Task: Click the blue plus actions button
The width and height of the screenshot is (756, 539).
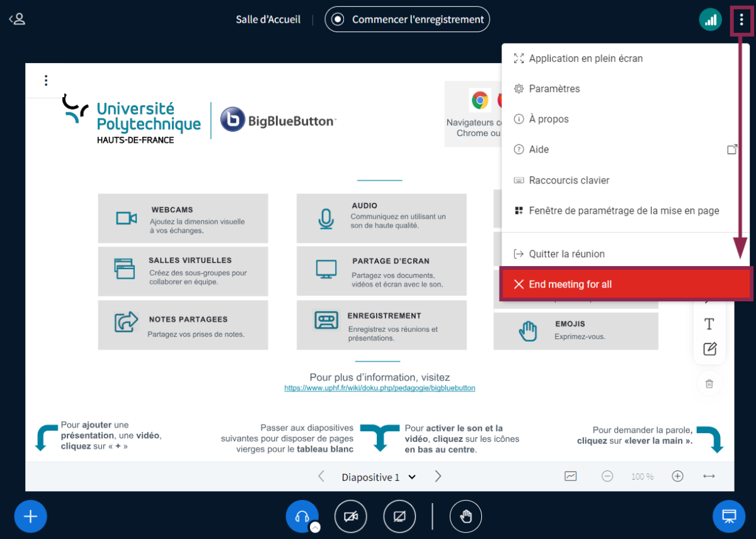Action: pyautogui.click(x=30, y=517)
